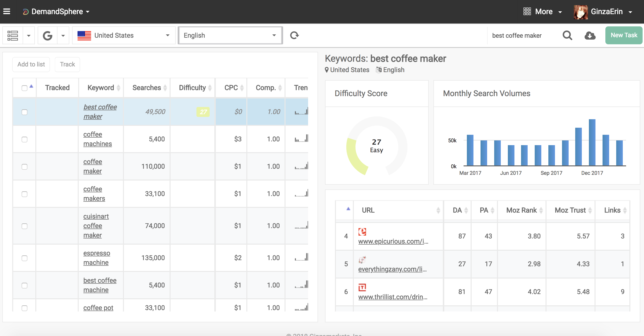Expand the English language dropdown
Viewport: 644px width, 336px height.
230,35
